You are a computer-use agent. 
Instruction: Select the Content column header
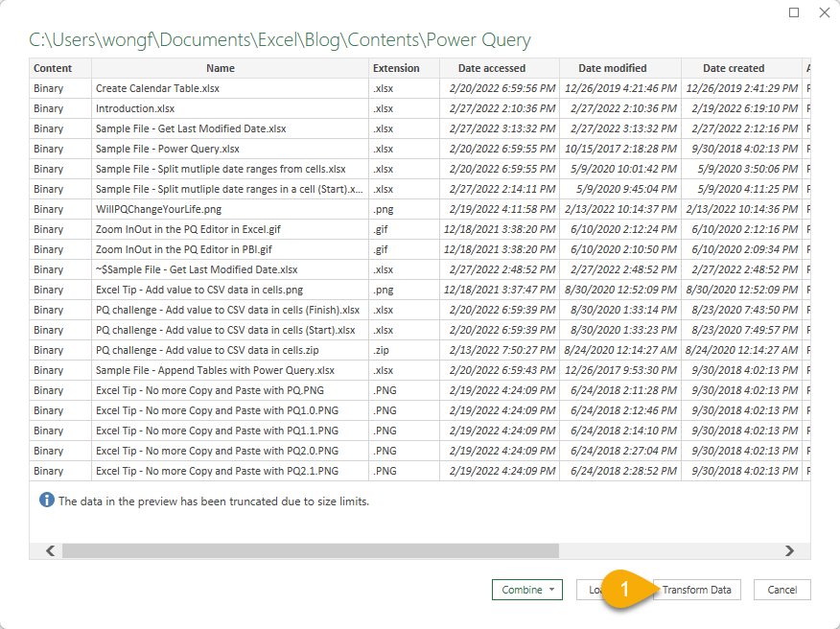point(52,68)
